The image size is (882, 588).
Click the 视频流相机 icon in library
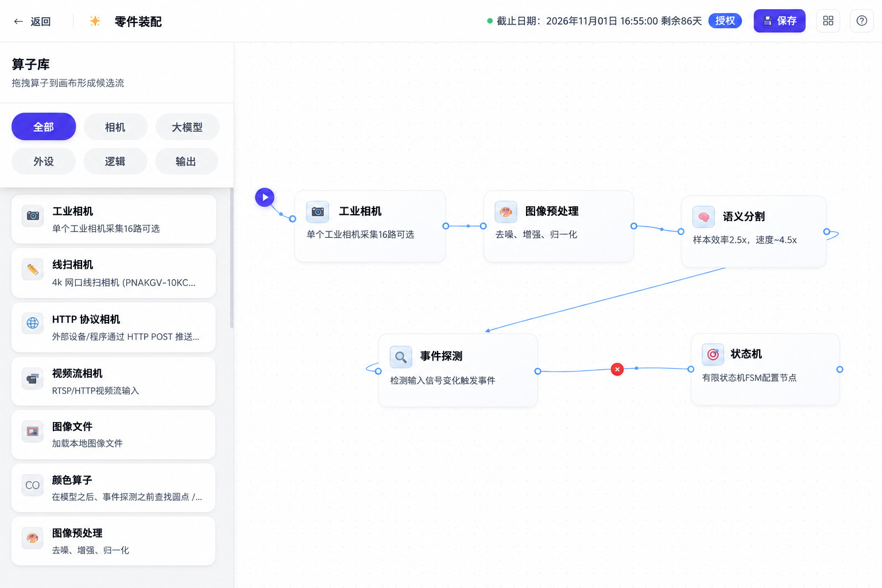tap(33, 378)
